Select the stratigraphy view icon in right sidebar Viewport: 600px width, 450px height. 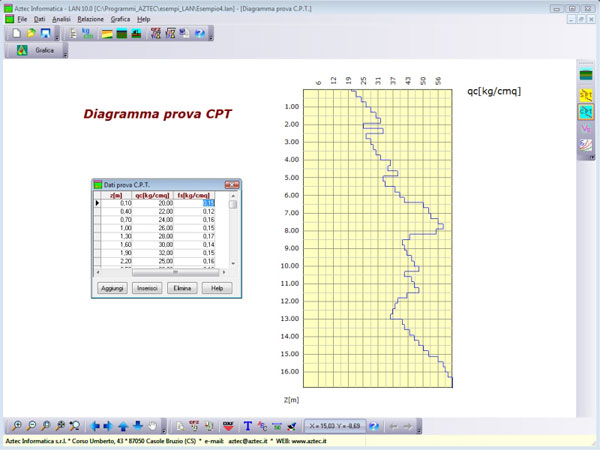click(586, 75)
